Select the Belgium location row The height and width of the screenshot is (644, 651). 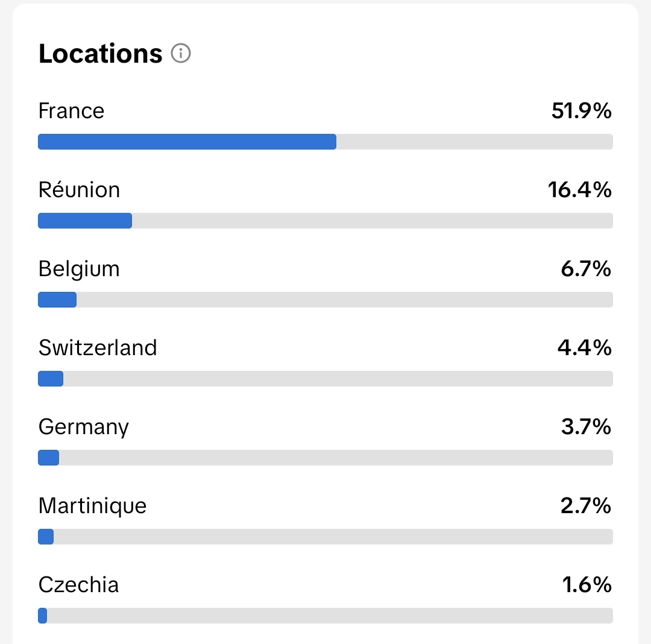pyautogui.click(x=79, y=269)
